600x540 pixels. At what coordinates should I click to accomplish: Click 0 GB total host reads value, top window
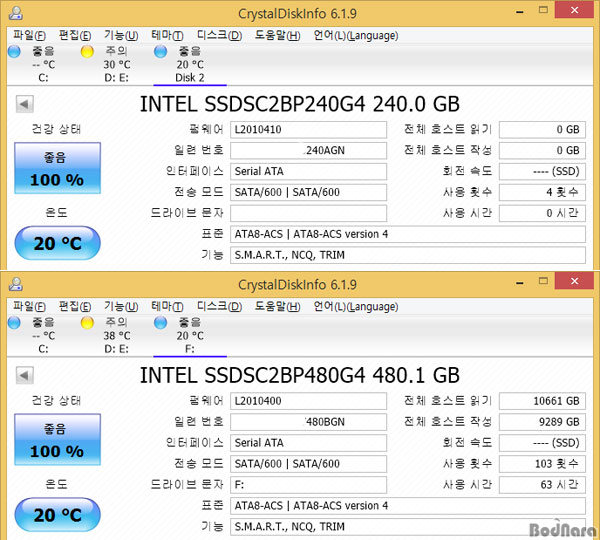click(542, 129)
